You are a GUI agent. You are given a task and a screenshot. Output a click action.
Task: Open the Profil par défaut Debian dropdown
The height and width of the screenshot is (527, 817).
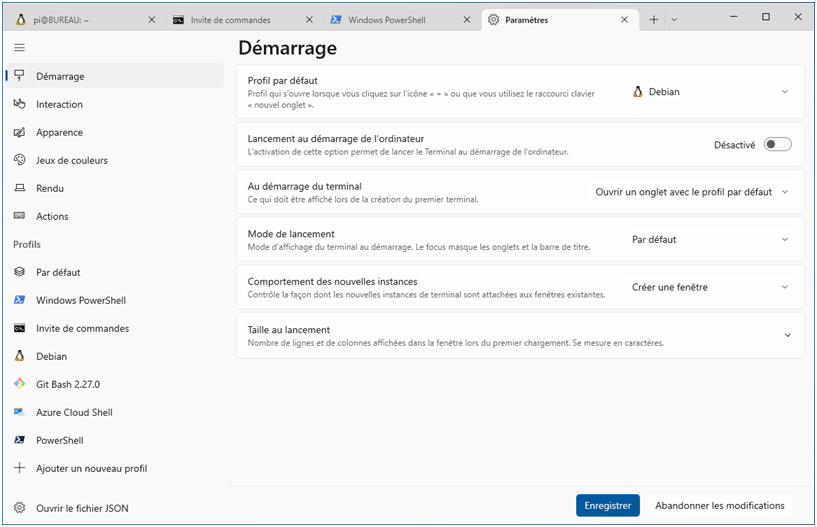pyautogui.click(x=710, y=92)
